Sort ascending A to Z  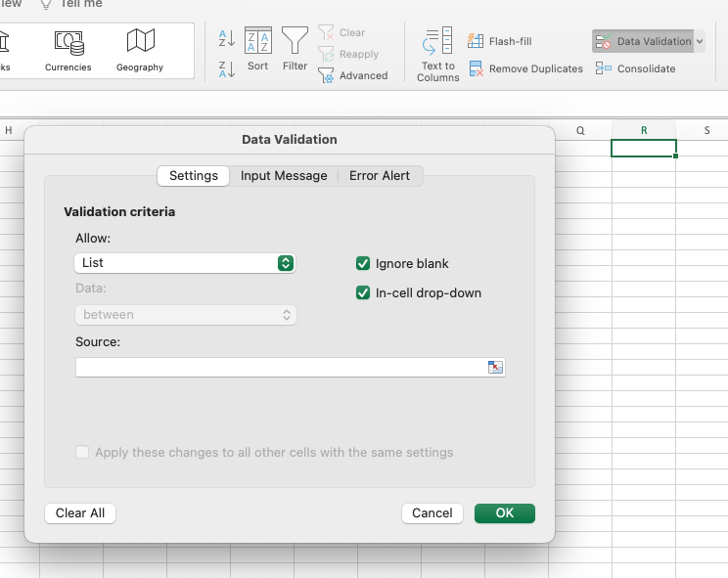227,38
